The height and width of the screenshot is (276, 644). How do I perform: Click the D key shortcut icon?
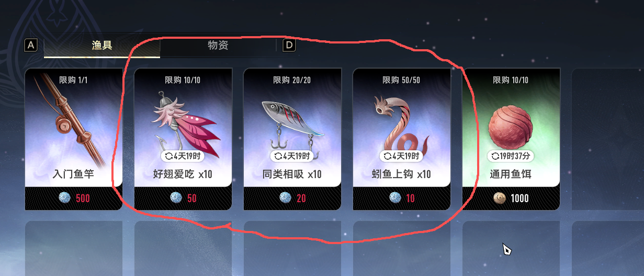[x=289, y=45]
